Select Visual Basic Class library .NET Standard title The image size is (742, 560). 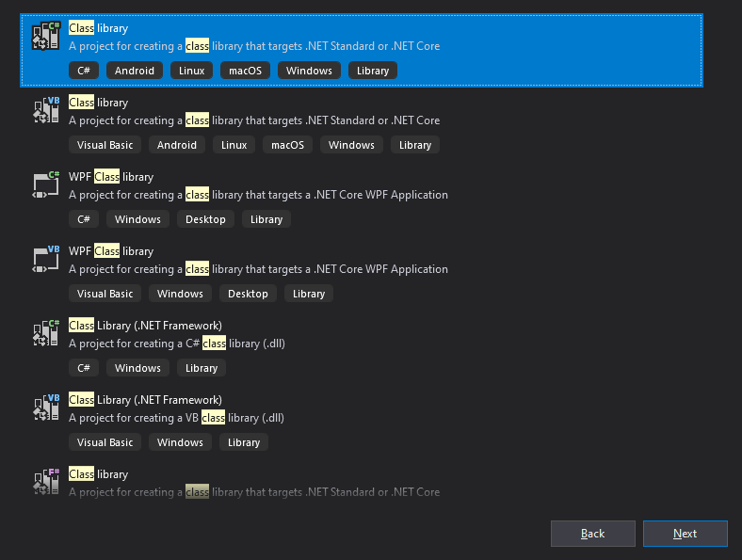(99, 103)
